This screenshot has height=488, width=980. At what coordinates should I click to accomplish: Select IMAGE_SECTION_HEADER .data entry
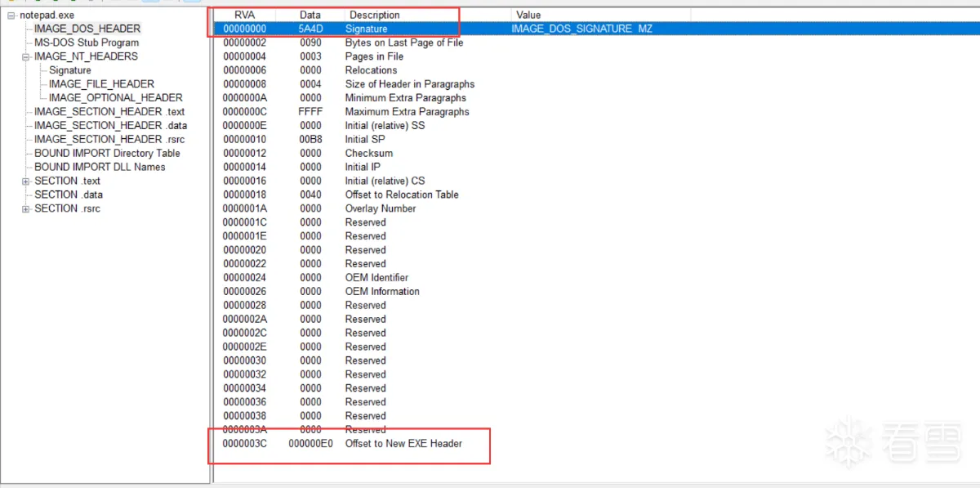point(110,126)
